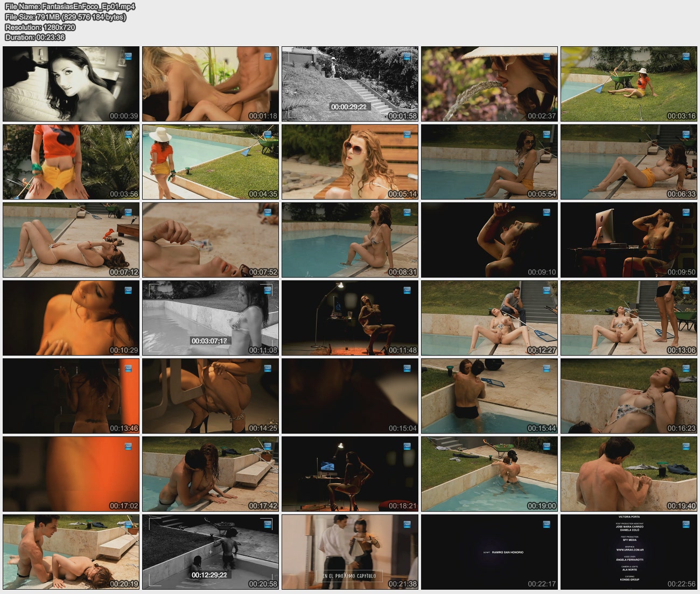Screen dimensions: 700x594
Task: Select the File Name header text
Action: [x=70, y=6]
